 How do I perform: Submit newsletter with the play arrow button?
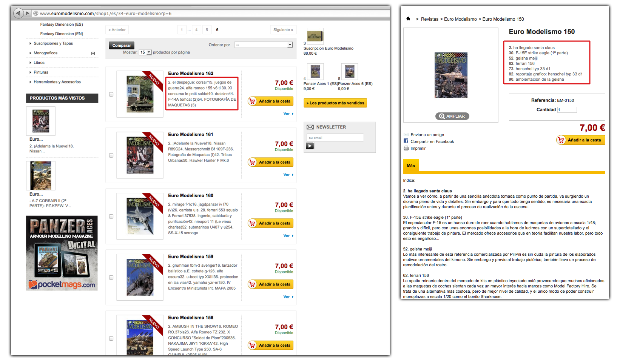(x=310, y=146)
